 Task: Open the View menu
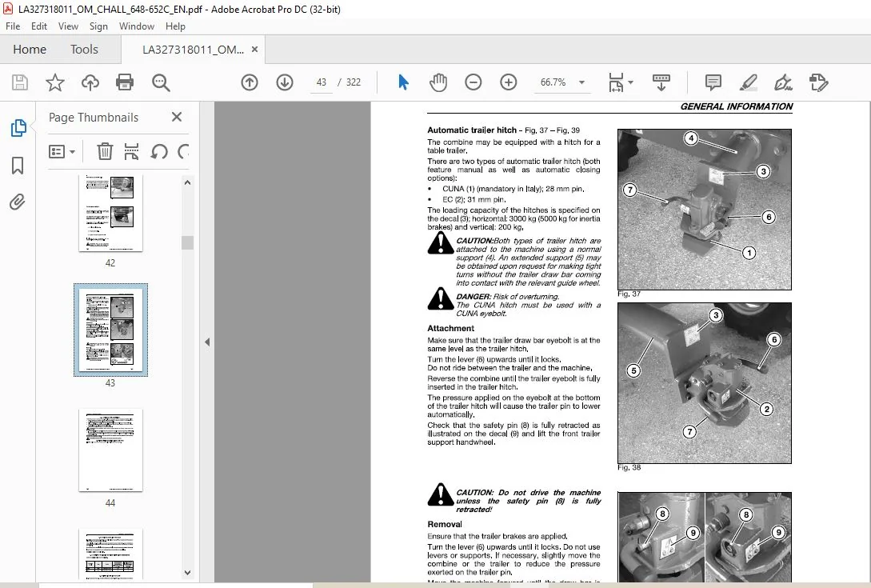click(68, 26)
